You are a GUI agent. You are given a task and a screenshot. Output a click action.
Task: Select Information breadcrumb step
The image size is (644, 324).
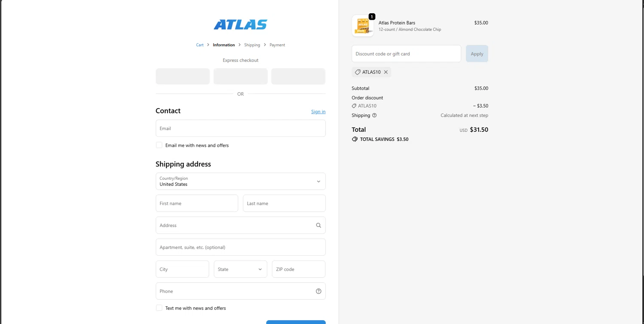click(224, 45)
